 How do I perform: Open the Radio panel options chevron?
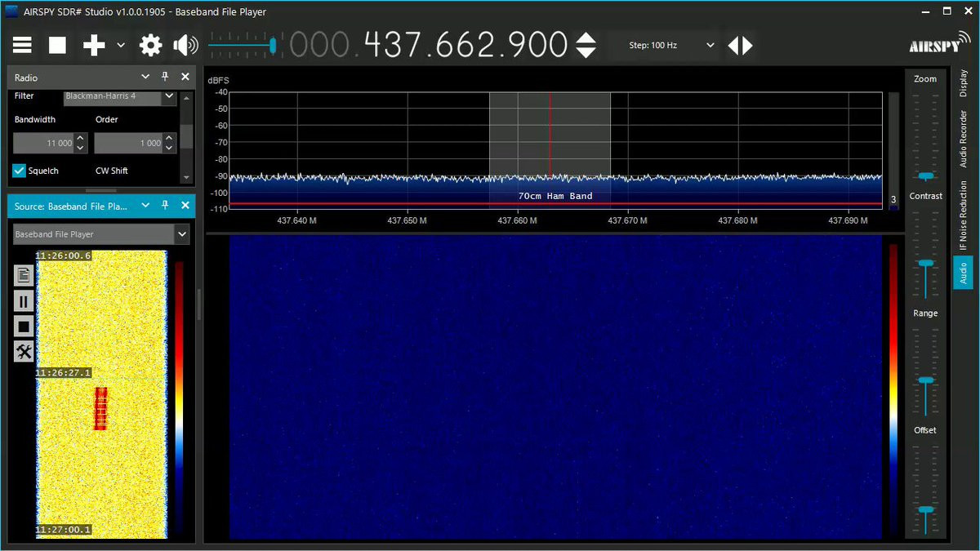[145, 77]
